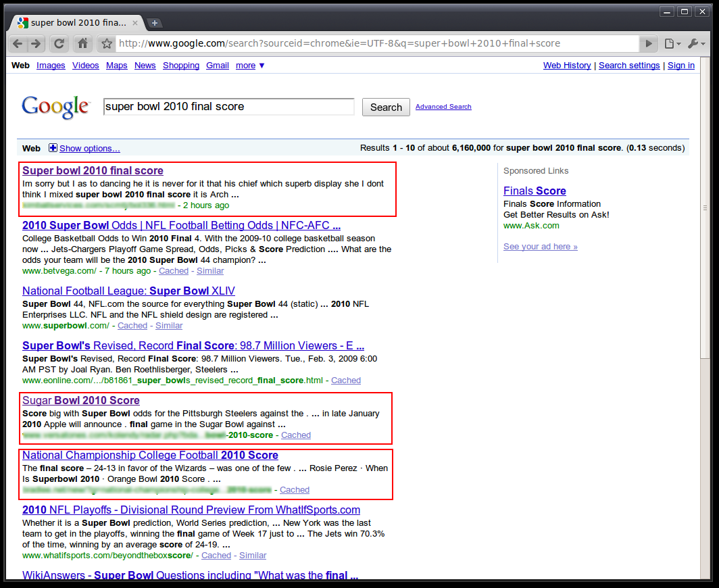Select the super bowl 2010 fina... tab
Screen dimensions: 719x588
point(77,23)
